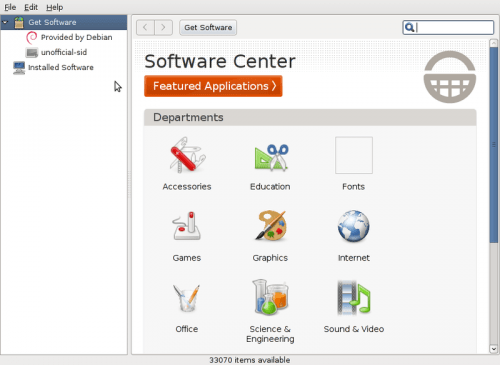Click the Sound & Video label
Screen dimensions: 500x365
(x=354, y=329)
